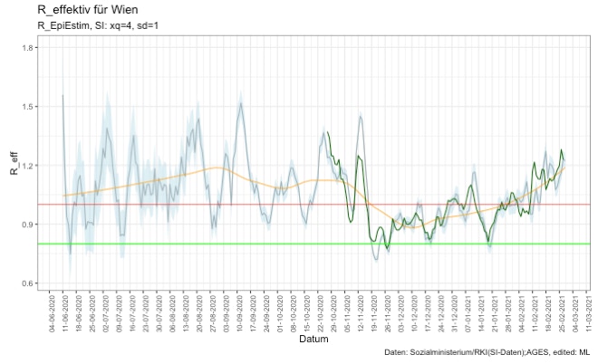Select the 11-03-2021 date on the x-axis

tap(588, 311)
